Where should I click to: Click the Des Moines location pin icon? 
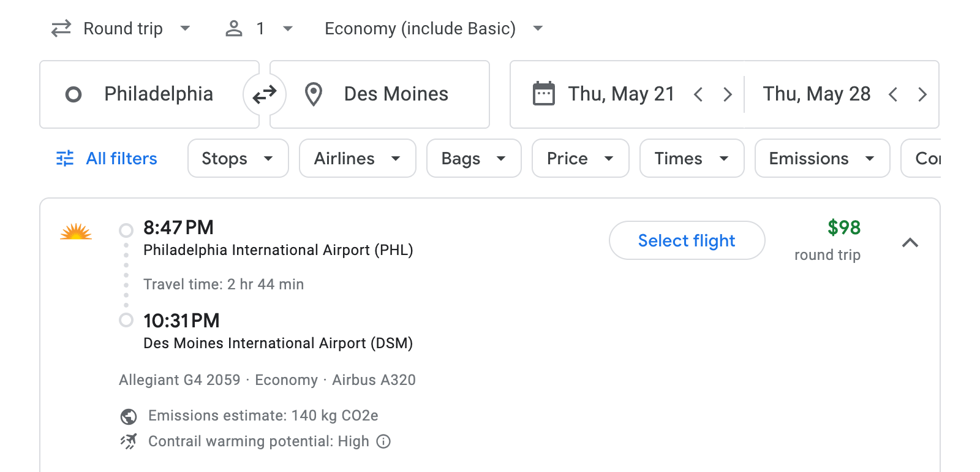pyautogui.click(x=313, y=94)
